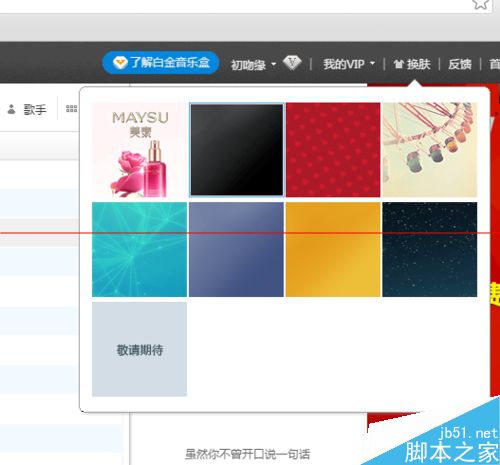Choose the black gradient skin
The width and height of the screenshot is (500, 465).
(236, 150)
